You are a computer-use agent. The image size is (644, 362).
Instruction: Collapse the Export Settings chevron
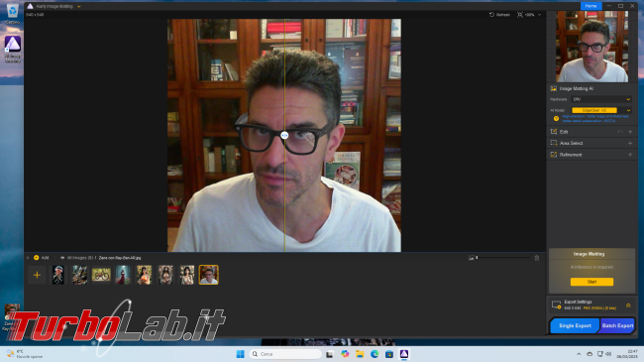tap(628, 305)
